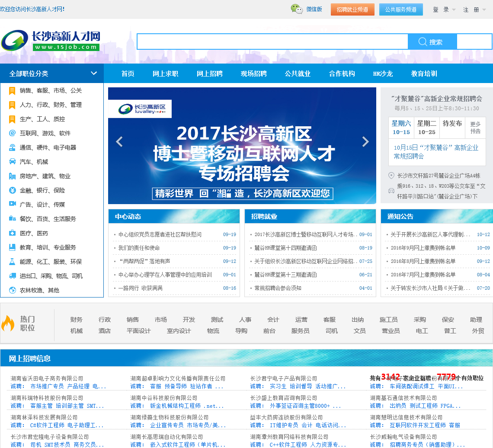Click the 互联网、游戏、软件 at-sign icon
Viewport: 493px width, 448px height.
[12, 133]
